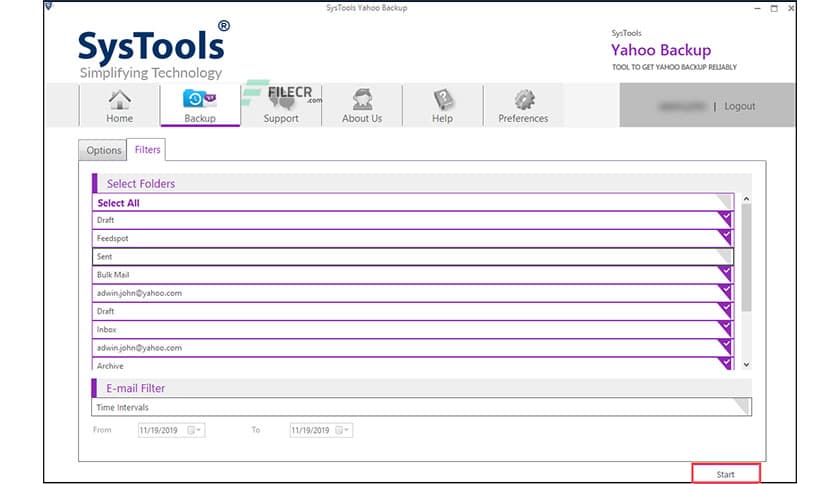Image resolution: width=836 pixels, height=484 pixels.
Task: Click the Logout link
Action: 739,106
